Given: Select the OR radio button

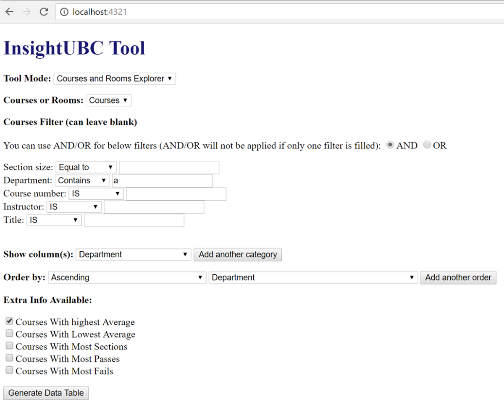Looking at the screenshot, I should (x=427, y=145).
